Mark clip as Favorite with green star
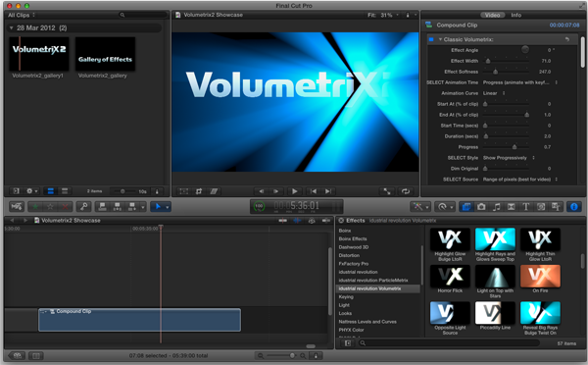This screenshot has height=365, width=588. click(35, 206)
